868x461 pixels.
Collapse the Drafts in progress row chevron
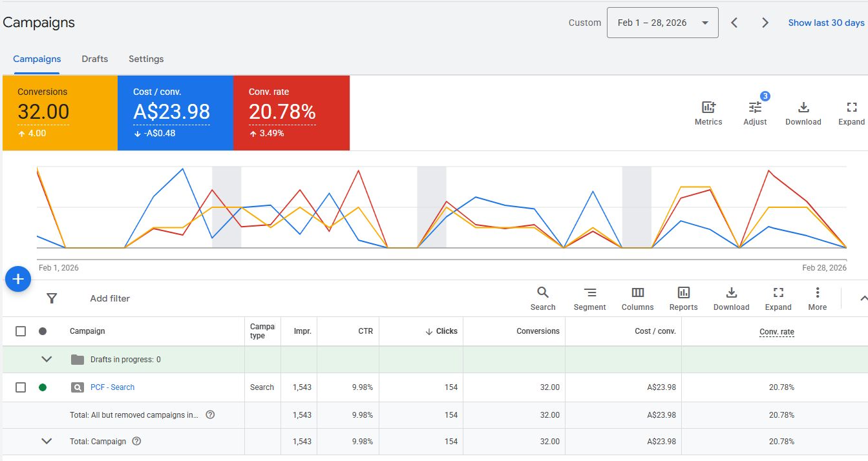point(47,360)
